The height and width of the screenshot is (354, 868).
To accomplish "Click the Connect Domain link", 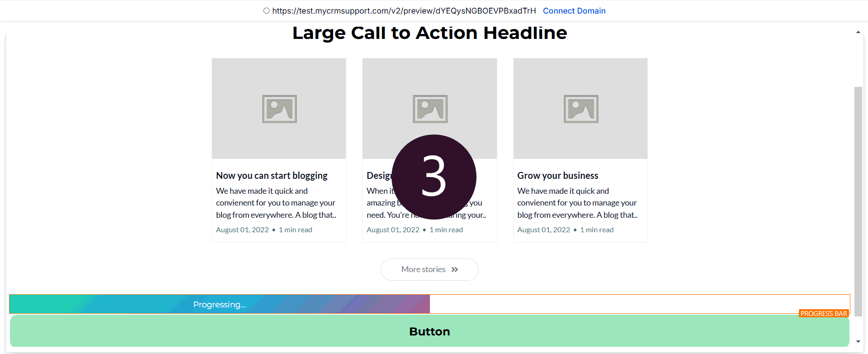I will [x=574, y=11].
